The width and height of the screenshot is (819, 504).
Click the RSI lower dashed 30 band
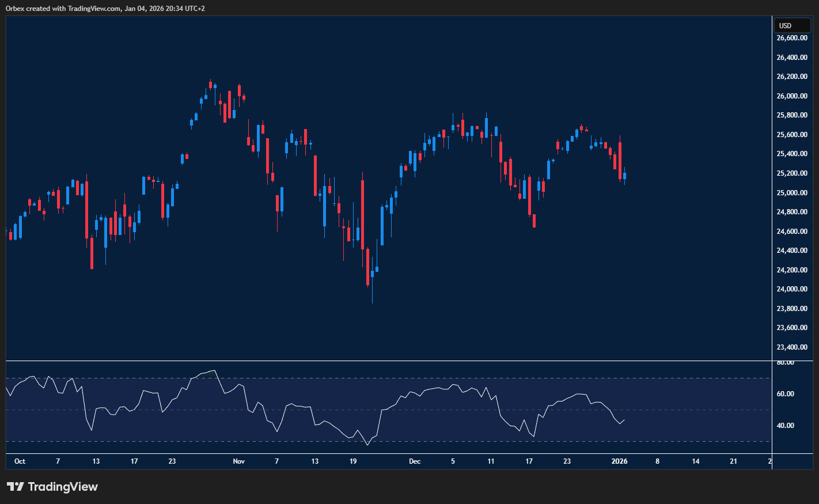pos(230,441)
